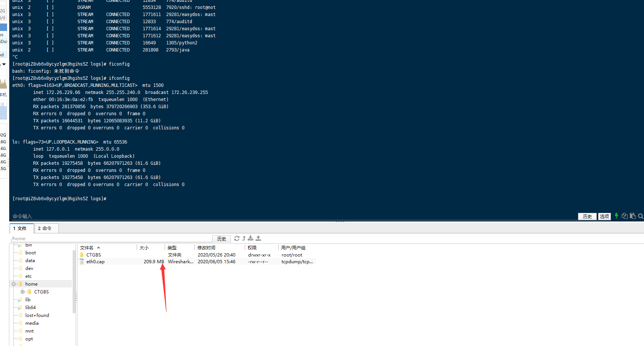Select the data folder in tree
Screen dimensions: 644x346
[30, 261]
